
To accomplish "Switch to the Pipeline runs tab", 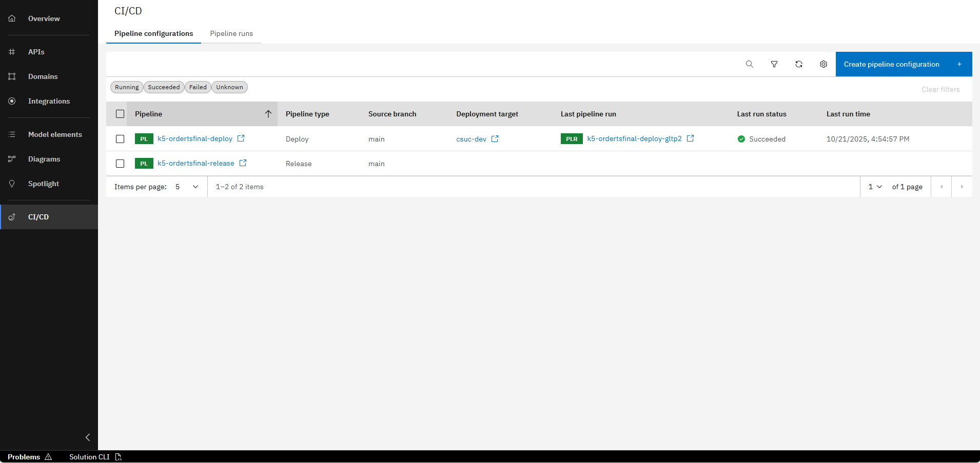I will [x=231, y=33].
